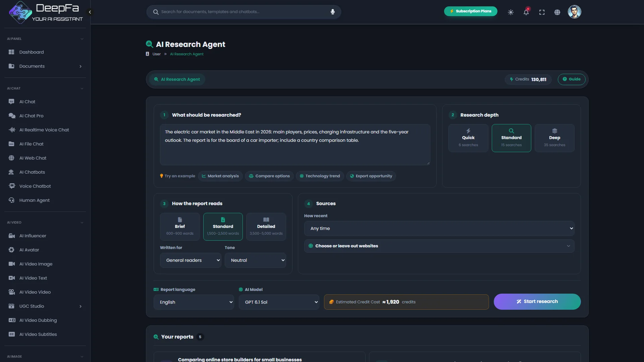Choose Brief report length
Viewport: 644px width, 362px height.
coord(180,227)
